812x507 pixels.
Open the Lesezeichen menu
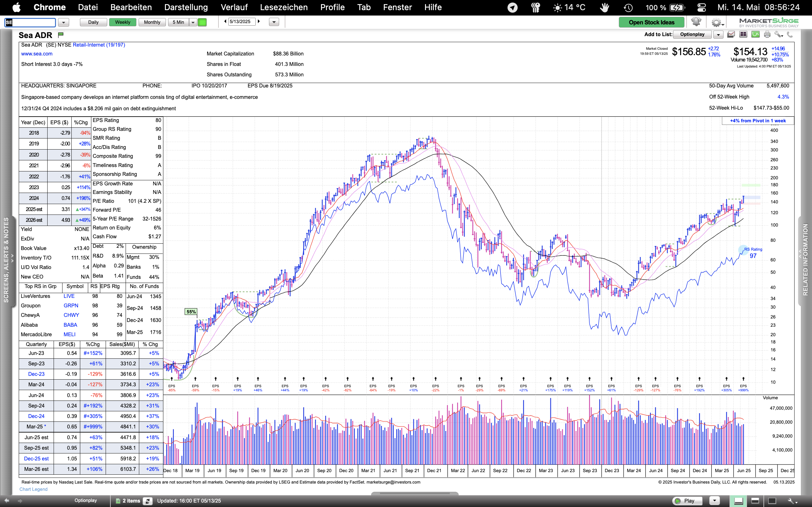(284, 7)
